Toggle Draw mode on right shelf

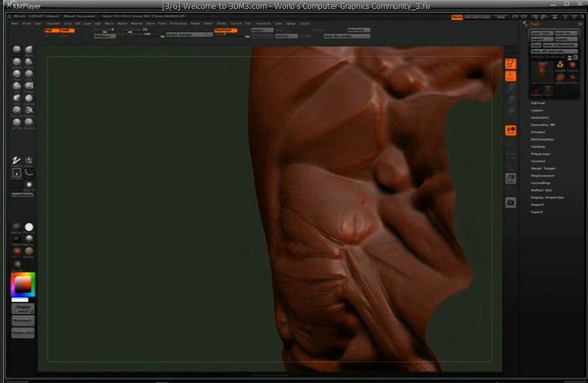[511, 75]
